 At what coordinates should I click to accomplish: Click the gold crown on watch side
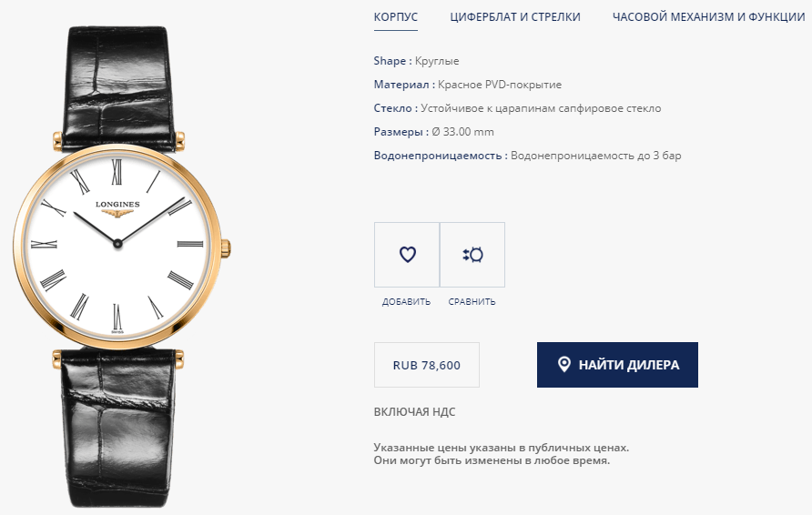point(226,249)
